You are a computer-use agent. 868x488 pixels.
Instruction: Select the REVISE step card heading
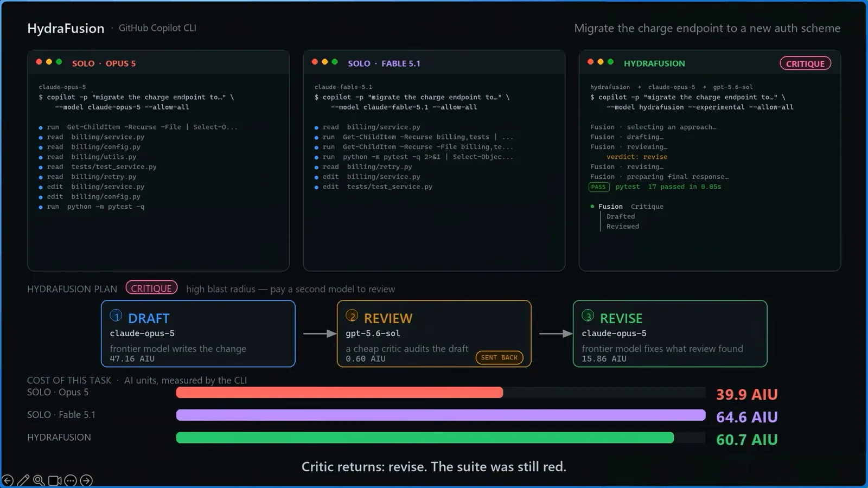[x=621, y=318]
